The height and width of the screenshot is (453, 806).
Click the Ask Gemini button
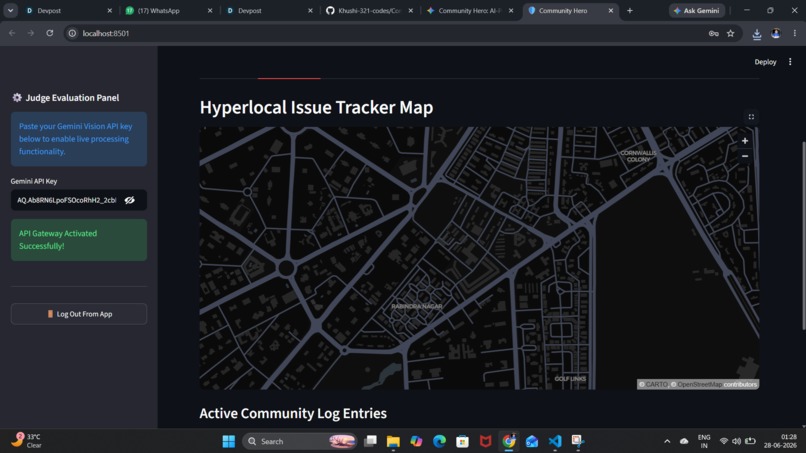click(x=697, y=10)
